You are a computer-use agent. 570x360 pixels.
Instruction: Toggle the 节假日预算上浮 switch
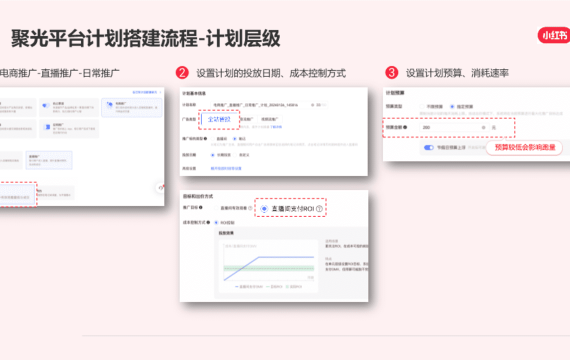[429, 148]
